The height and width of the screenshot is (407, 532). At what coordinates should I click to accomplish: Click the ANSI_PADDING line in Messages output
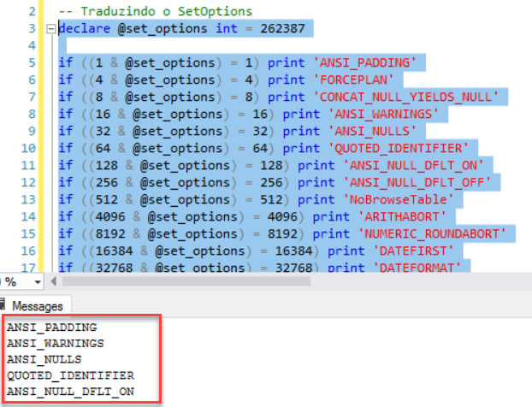point(51,327)
